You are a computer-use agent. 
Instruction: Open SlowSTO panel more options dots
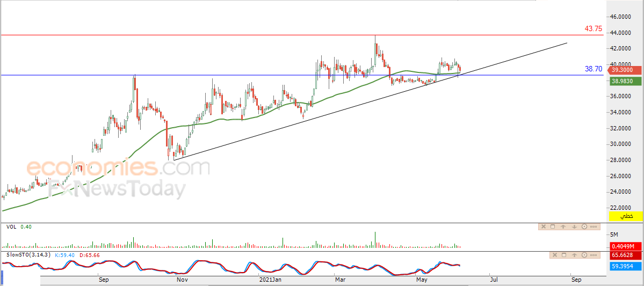[x=594, y=255]
